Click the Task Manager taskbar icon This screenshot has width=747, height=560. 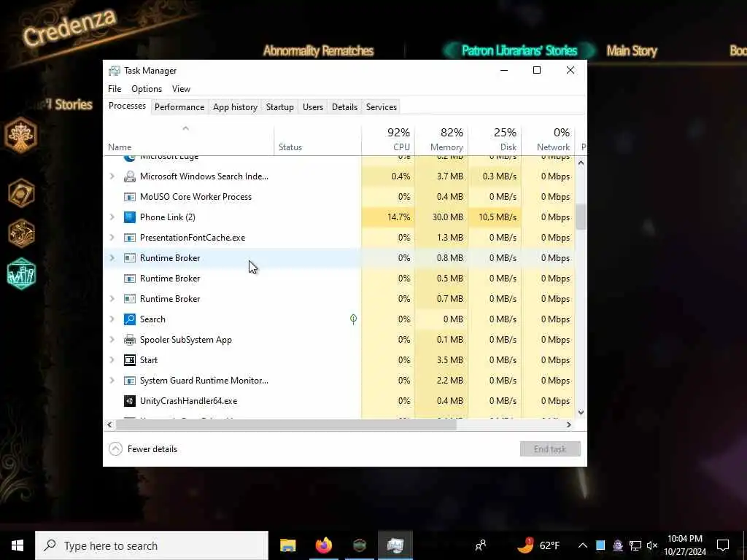tap(395, 545)
